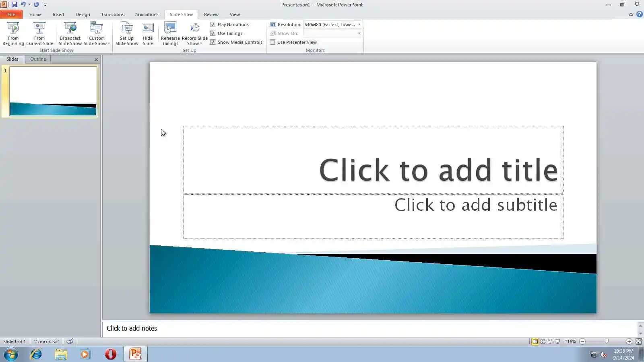Save presentation via Quick Access toolbar
This screenshot has height=362, width=644.
click(14, 4)
